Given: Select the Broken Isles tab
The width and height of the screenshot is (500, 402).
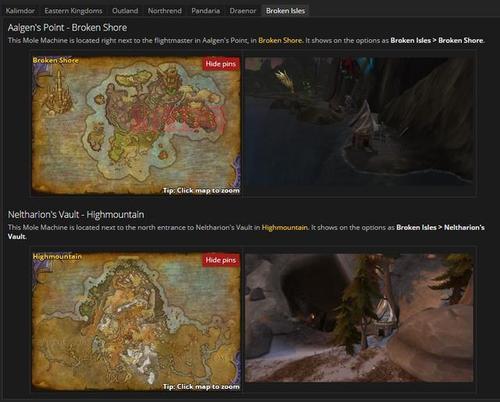Looking at the screenshot, I should click(x=285, y=11).
